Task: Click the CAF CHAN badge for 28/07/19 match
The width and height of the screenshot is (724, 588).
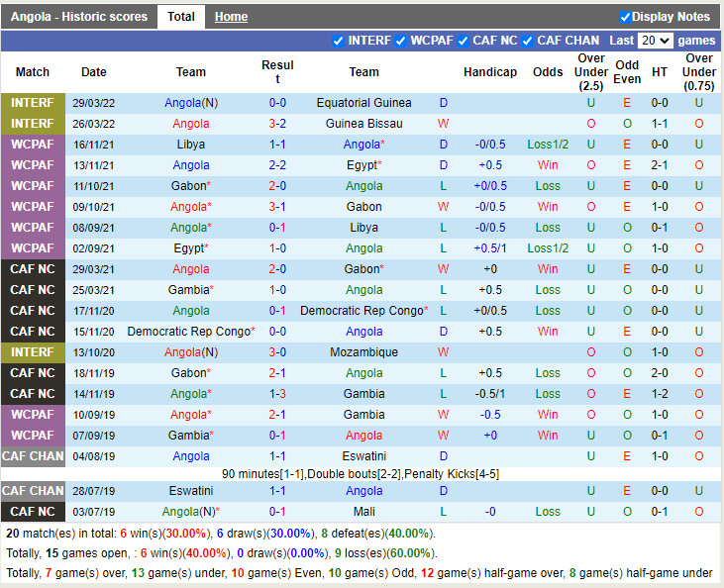Action: coord(33,491)
